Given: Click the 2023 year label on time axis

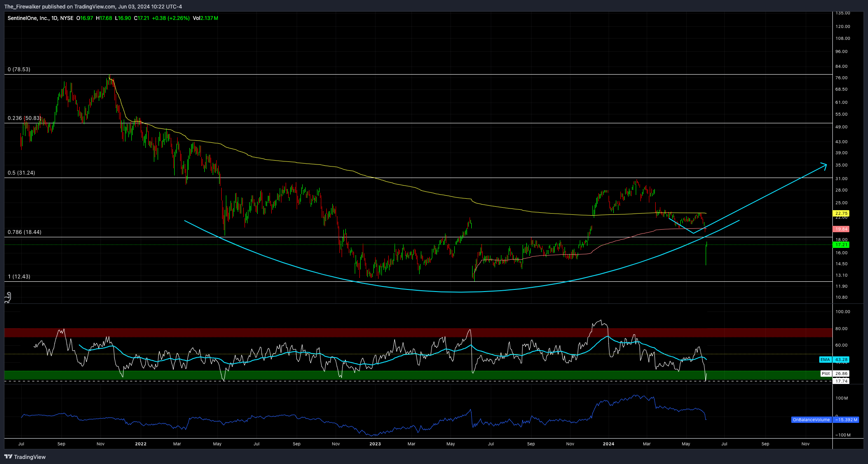Looking at the screenshot, I should (x=375, y=444).
